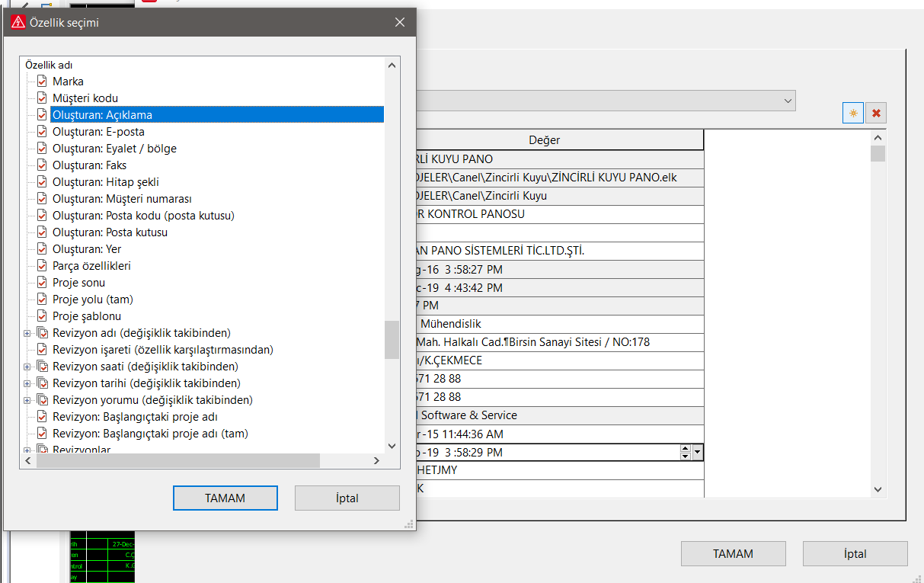Click the icon beside Parça özellikleri
This screenshot has width=924, height=583.
point(42,265)
